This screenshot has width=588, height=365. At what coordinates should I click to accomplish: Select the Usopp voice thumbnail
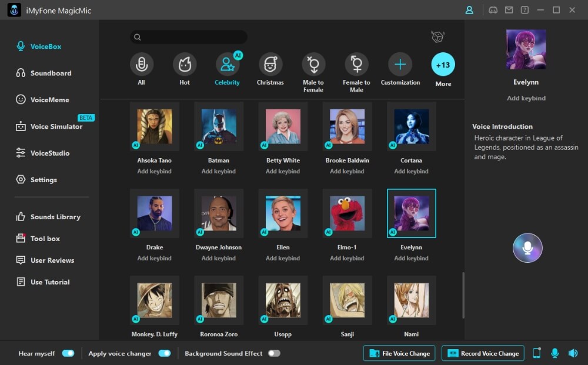pyautogui.click(x=283, y=300)
